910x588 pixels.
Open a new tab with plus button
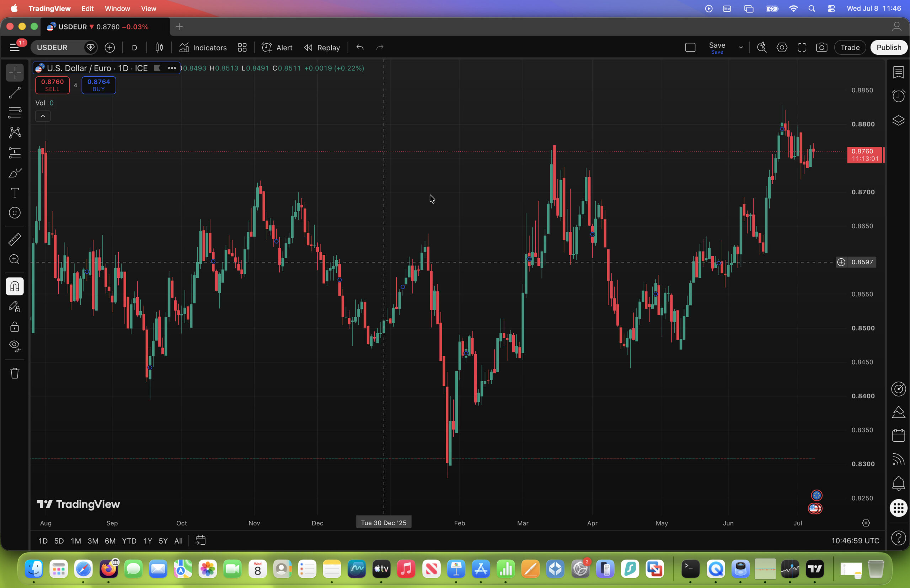pos(179,27)
